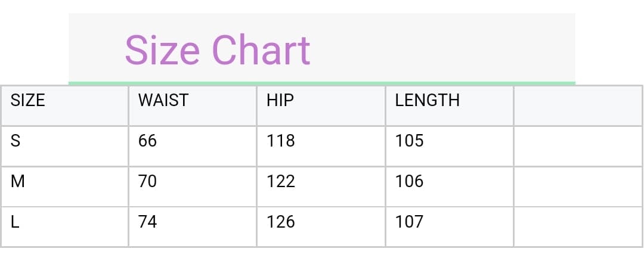The width and height of the screenshot is (644, 264).
Task: Click the L size row cell
Action: coord(64,226)
